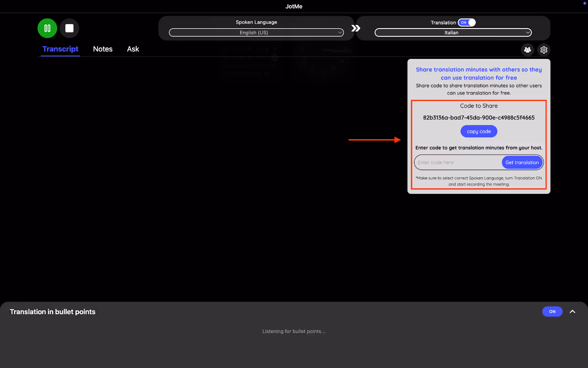Stop recording with the square stop button
Screen dimensions: 588x368
69,28
